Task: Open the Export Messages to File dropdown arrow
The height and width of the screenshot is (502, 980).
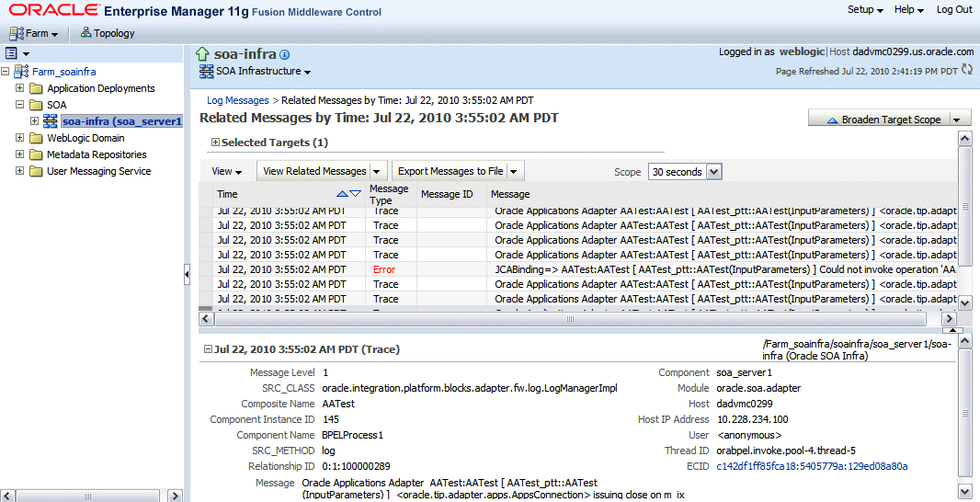Action: pos(514,171)
